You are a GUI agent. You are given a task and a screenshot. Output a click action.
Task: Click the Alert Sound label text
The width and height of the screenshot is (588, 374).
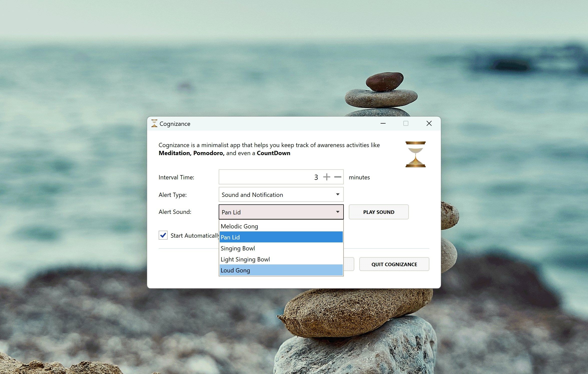[x=175, y=212]
